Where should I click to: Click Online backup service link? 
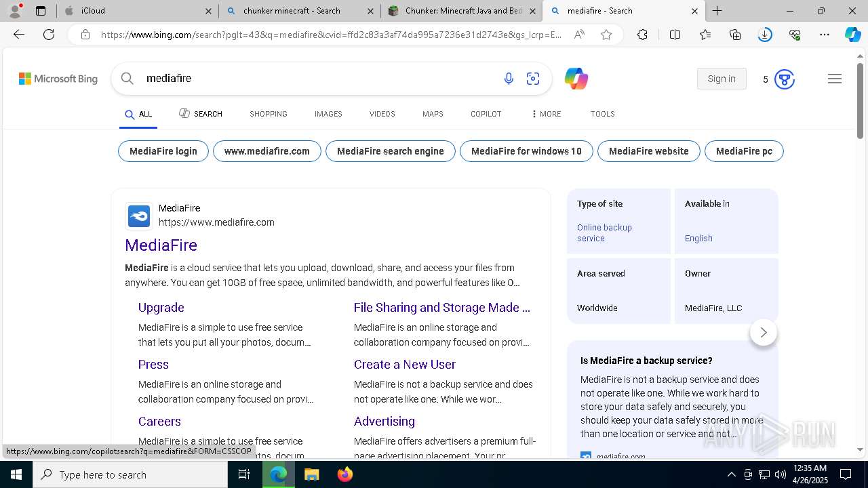(604, 232)
